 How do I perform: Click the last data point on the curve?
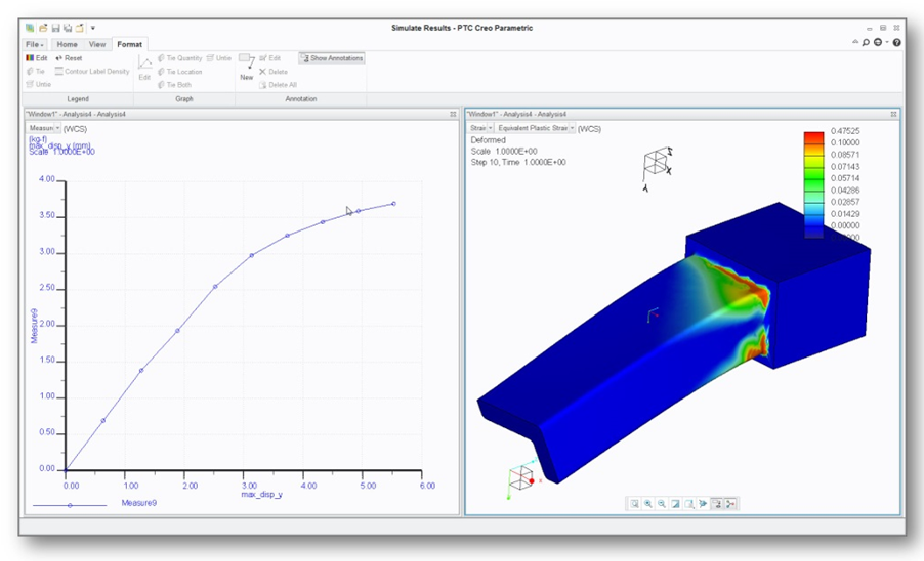(393, 204)
